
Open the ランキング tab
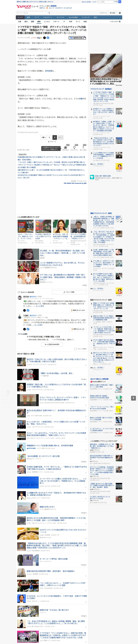click(86, 17)
